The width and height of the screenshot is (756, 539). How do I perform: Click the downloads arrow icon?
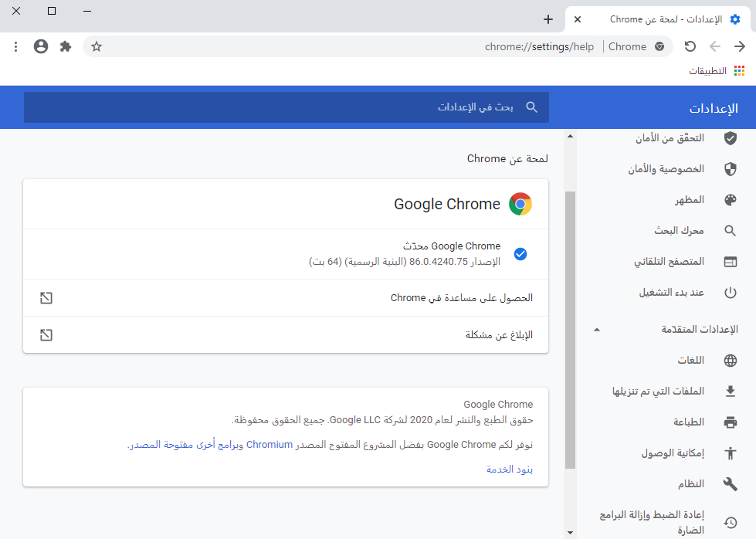tap(731, 392)
